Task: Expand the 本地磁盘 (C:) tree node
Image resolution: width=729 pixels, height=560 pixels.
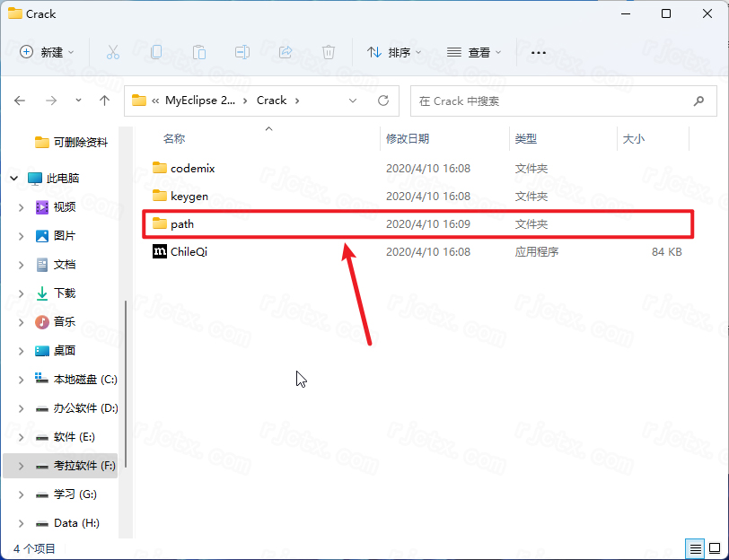Action: pyautogui.click(x=21, y=380)
